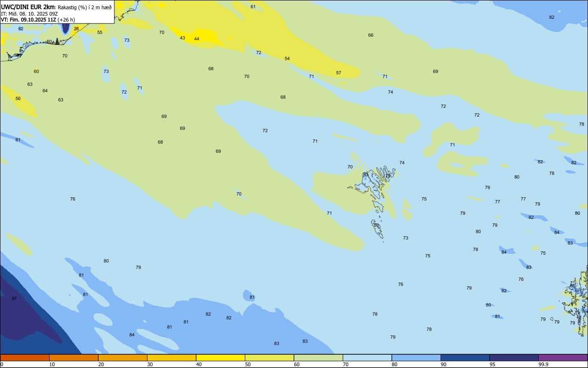The image size is (588, 368).
Task: Click the '30' legend tick label
Action: [150, 364]
